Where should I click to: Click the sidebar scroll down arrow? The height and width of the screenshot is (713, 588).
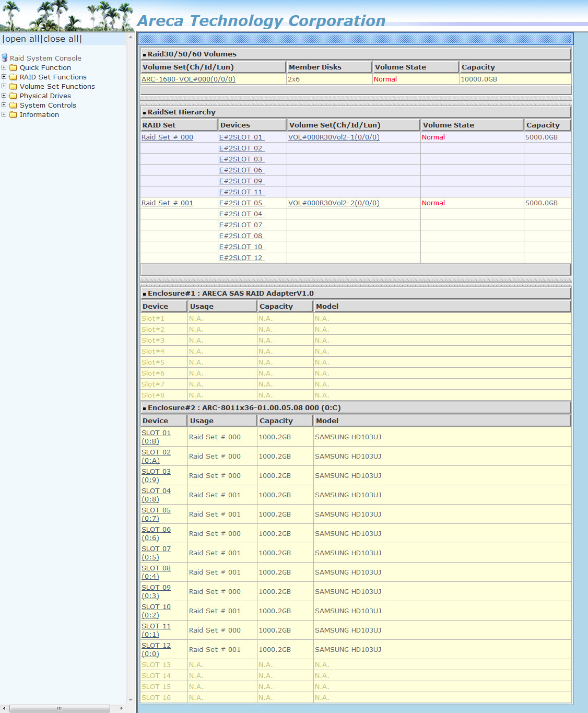pos(130,699)
